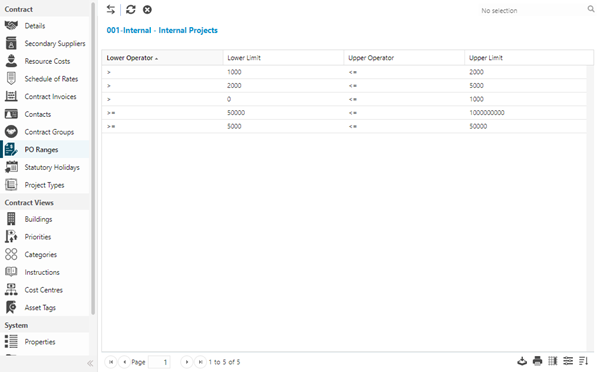Click the Priorities icon
The width and height of the screenshot is (600, 372).
click(x=11, y=237)
